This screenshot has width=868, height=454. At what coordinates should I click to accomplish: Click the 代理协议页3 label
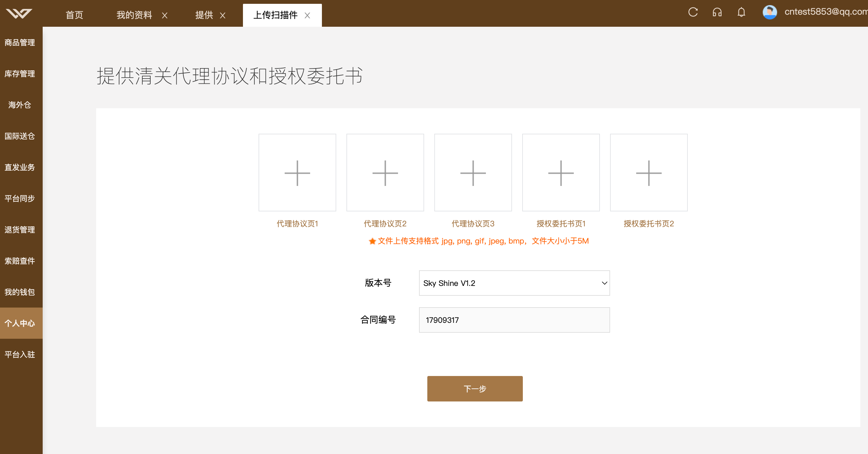tap(473, 223)
